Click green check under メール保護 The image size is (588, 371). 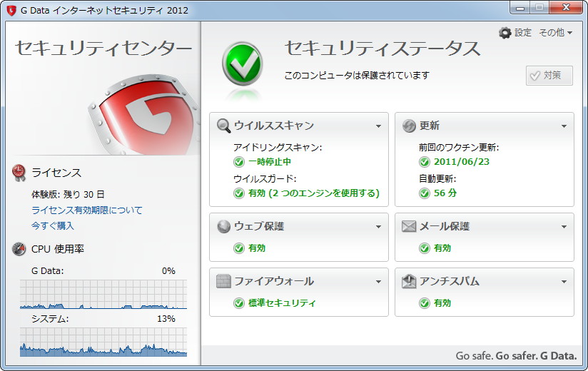(x=425, y=248)
